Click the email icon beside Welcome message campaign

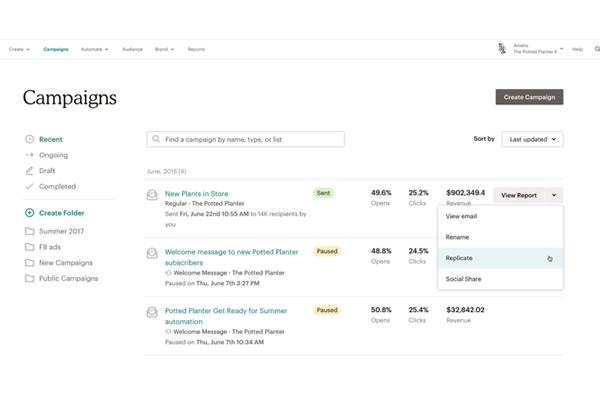point(152,253)
